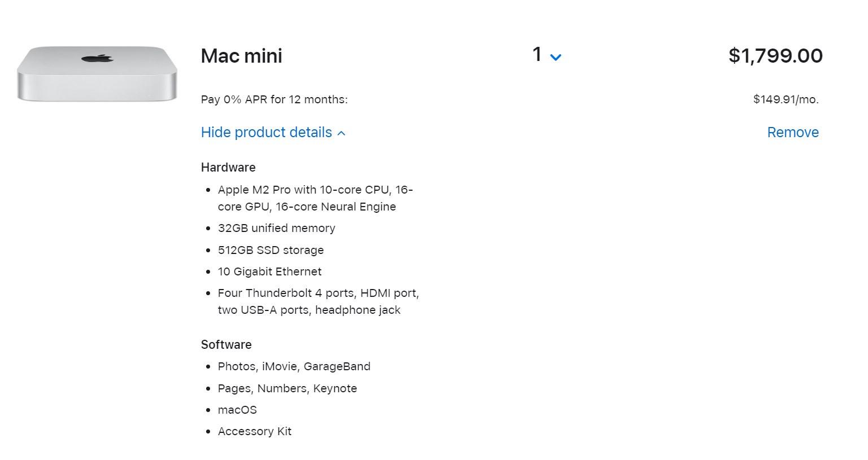Remove the Mac mini from bag

(793, 132)
